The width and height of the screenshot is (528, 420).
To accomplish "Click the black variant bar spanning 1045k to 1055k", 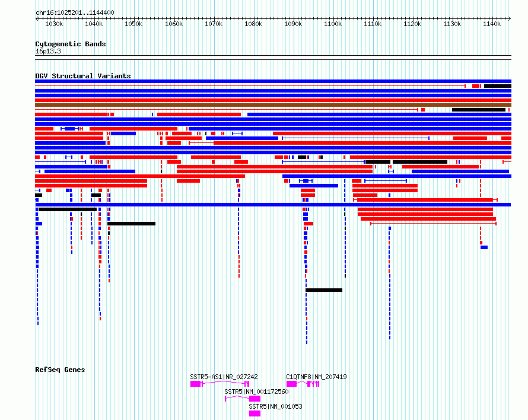I will tap(131, 224).
